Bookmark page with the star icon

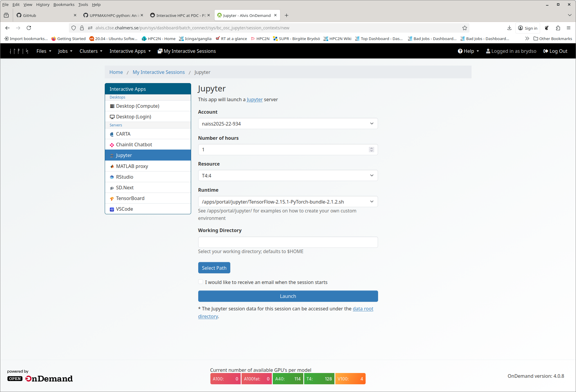pyautogui.click(x=465, y=28)
